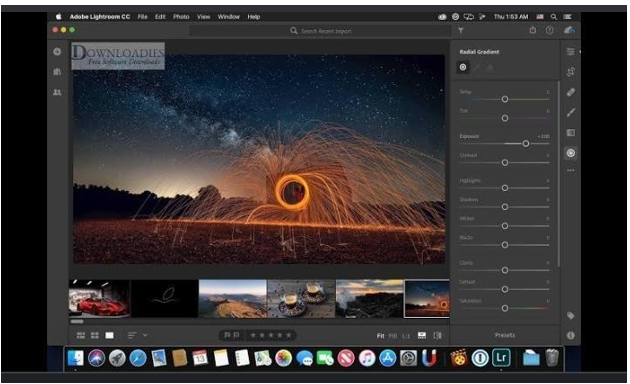
Task: Click the Contrast slider handle
Action: 505,162
